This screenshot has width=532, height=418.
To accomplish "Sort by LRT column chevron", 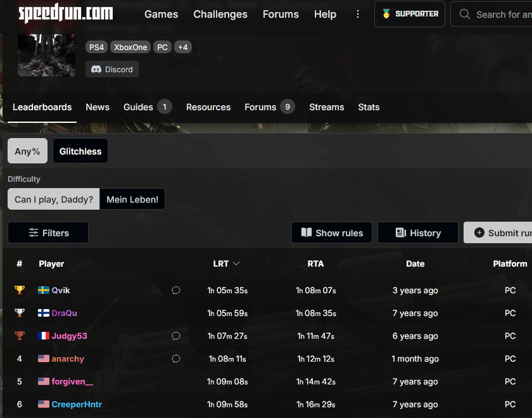I will pyautogui.click(x=236, y=263).
